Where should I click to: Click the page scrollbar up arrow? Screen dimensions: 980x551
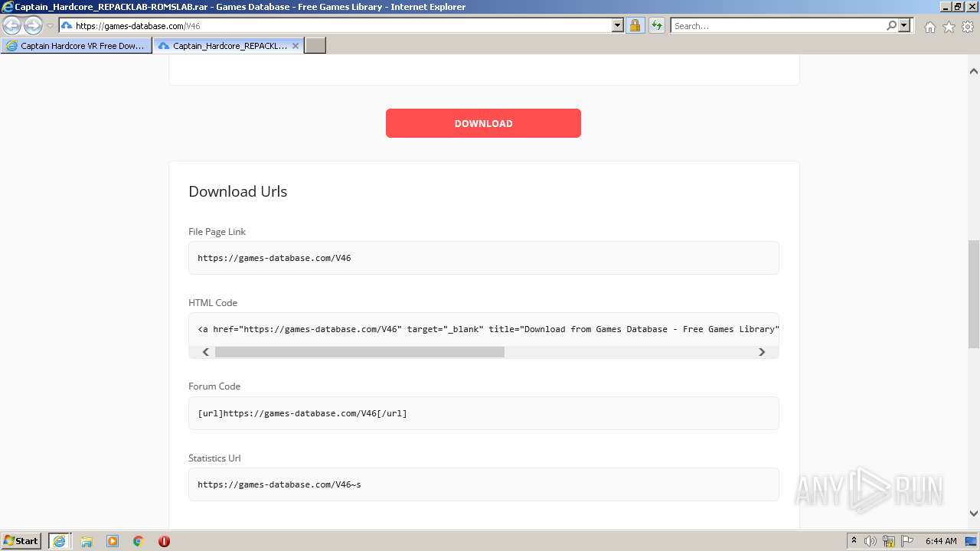tap(973, 71)
